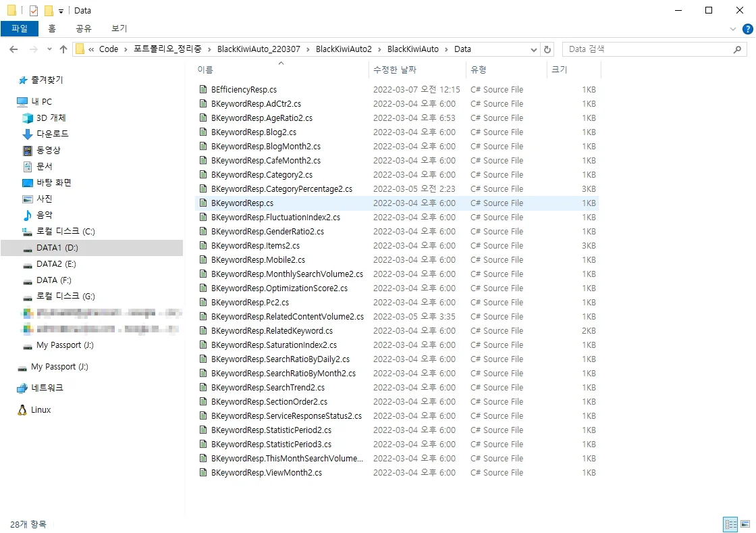
Task: Open the 파일 menu tab
Action: point(20,28)
